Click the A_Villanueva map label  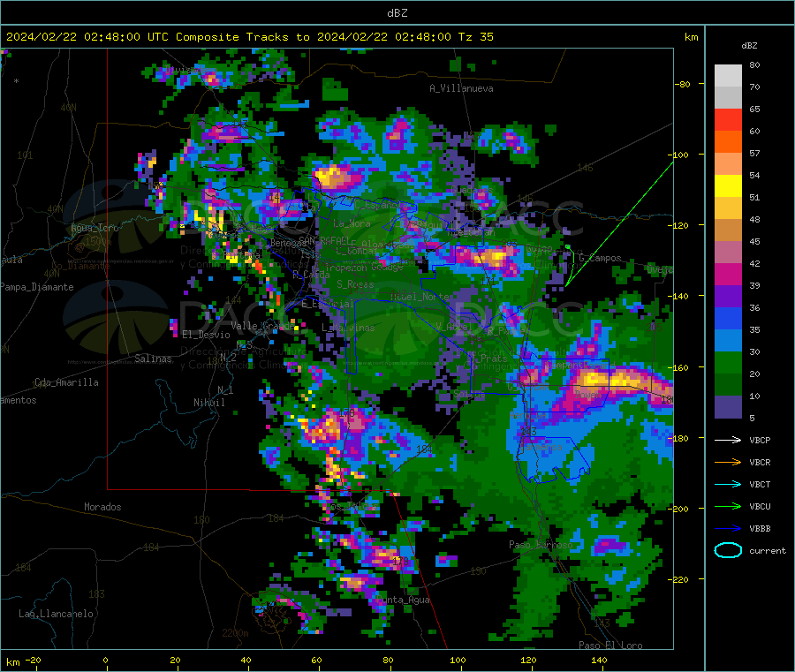[x=461, y=88]
